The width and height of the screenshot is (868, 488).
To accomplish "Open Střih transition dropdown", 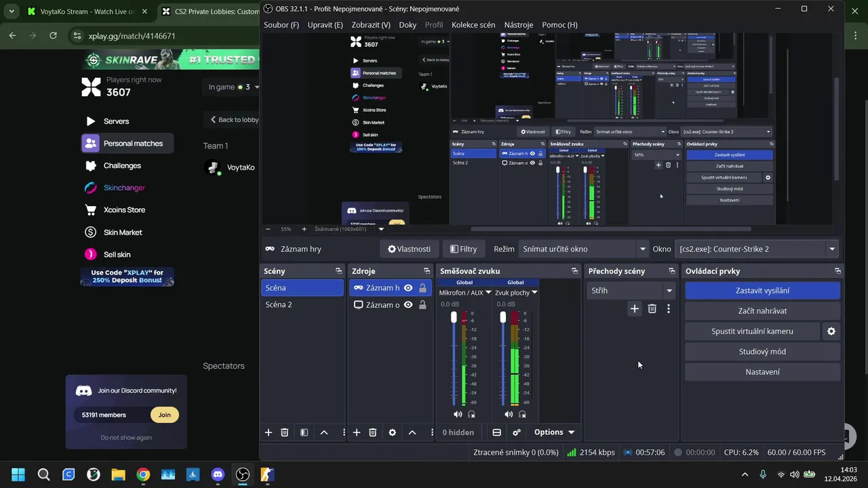I will point(631,291).
